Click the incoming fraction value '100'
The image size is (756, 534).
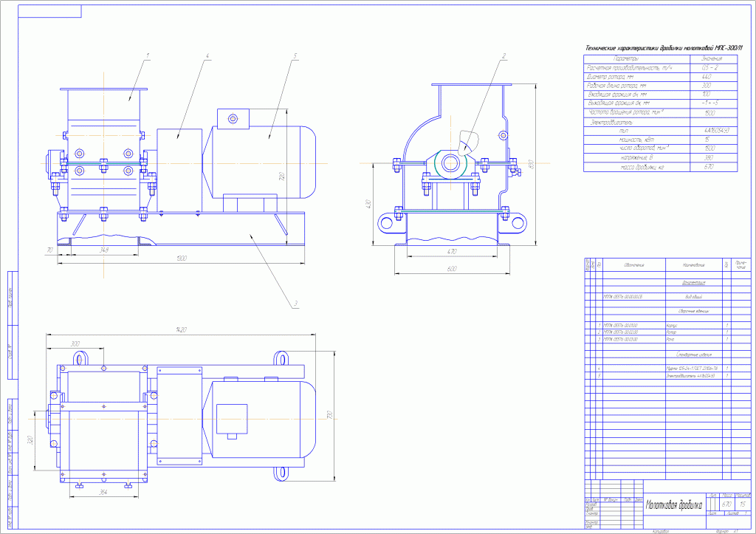(707, 94)
